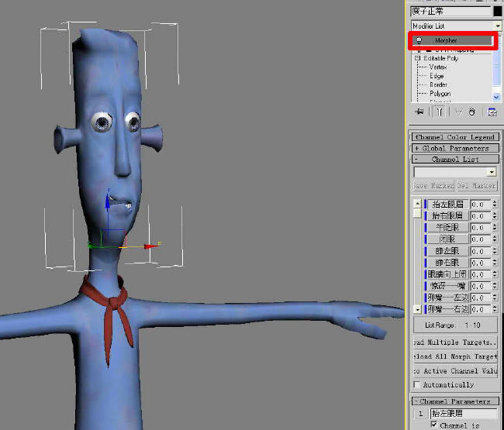The width and height of the screenshot is (504, 430).
Task: Click Reload All Morph Targets button
Action: coord(455,356)
